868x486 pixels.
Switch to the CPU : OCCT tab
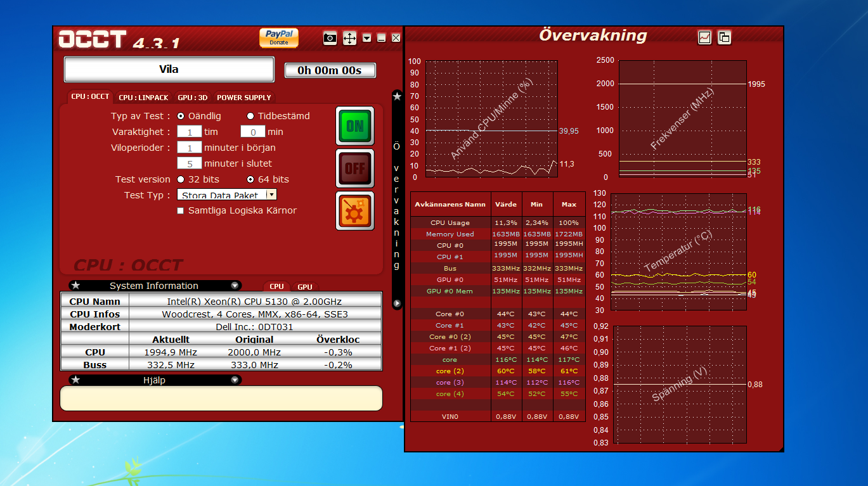coord(90,97)
